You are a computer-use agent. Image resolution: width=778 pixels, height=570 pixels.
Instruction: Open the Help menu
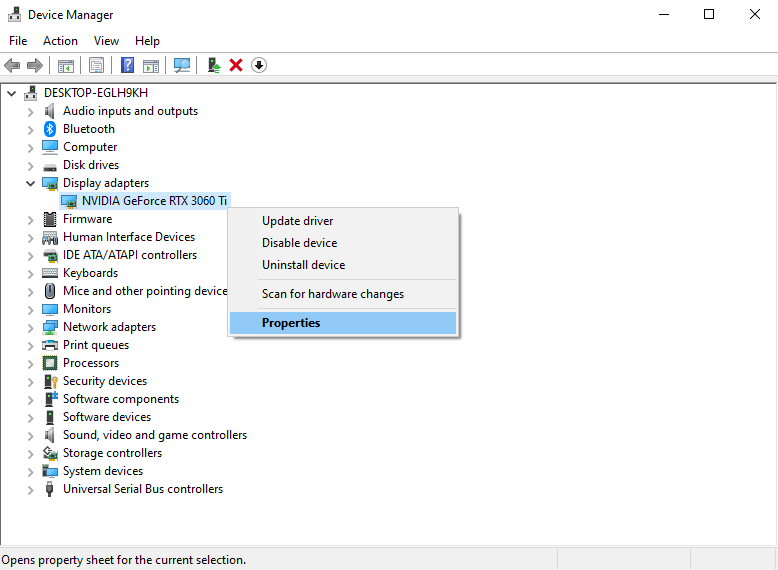pos(147,41)
